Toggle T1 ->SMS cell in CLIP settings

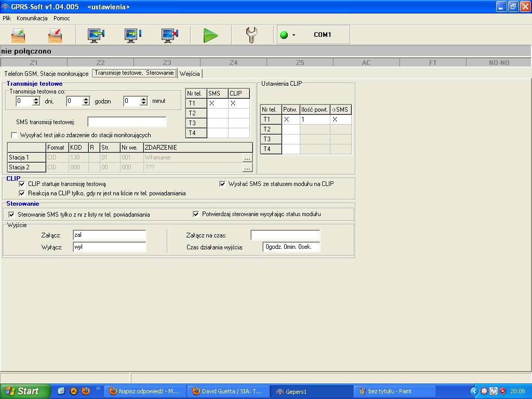[341, 119]
